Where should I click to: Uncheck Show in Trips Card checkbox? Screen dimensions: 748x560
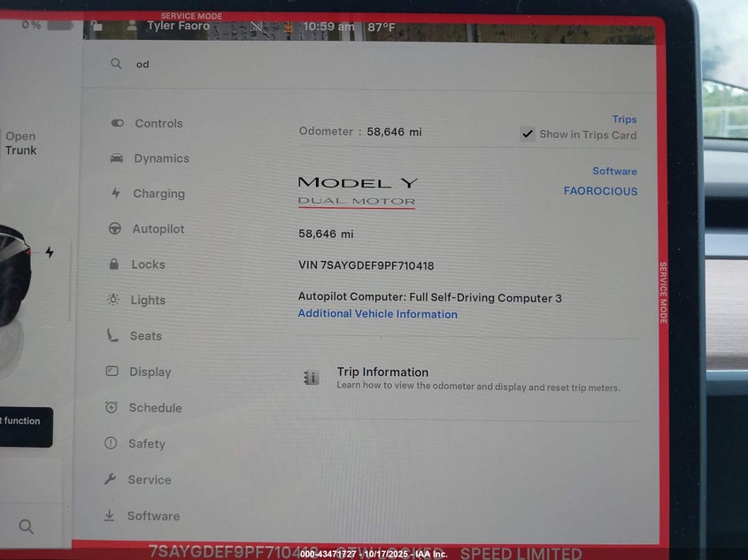coord(528,134)
